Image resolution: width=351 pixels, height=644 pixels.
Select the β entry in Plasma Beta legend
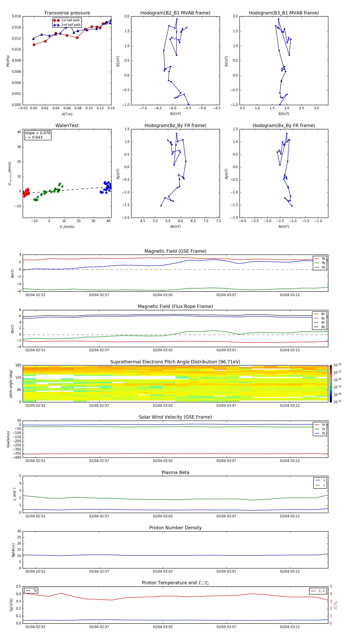click(x=320, y=486)
